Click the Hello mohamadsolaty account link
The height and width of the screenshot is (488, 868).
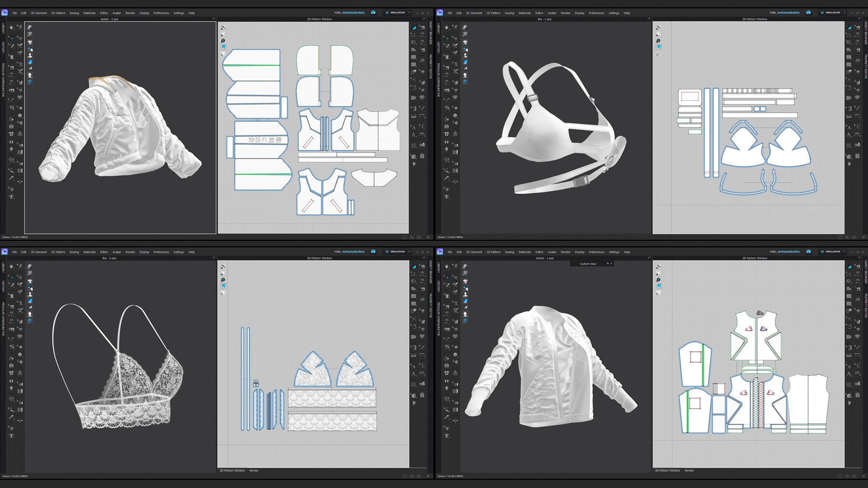coord(351,13)
